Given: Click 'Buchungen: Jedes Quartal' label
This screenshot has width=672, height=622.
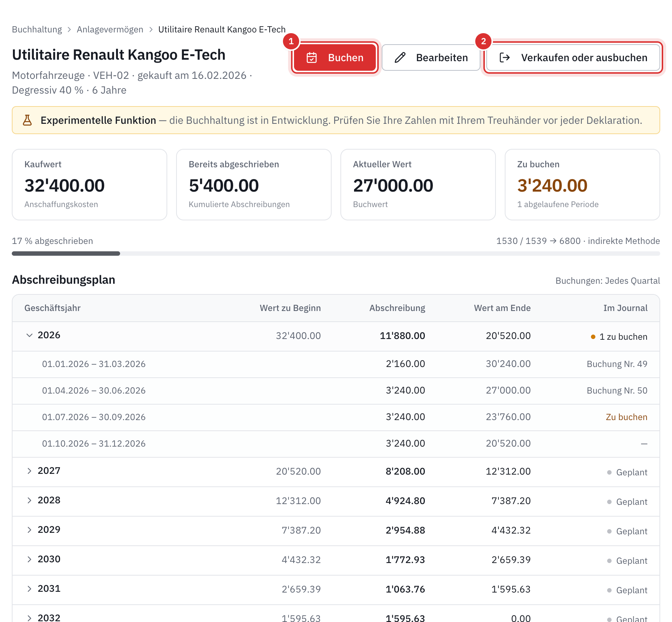Looking at the screenshot, I should [608, 281].
